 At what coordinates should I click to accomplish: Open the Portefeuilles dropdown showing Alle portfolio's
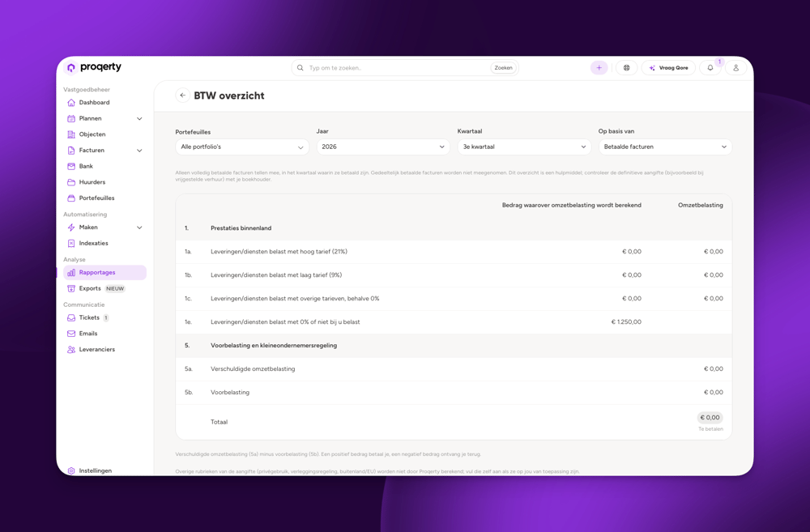tap(241, 147)
